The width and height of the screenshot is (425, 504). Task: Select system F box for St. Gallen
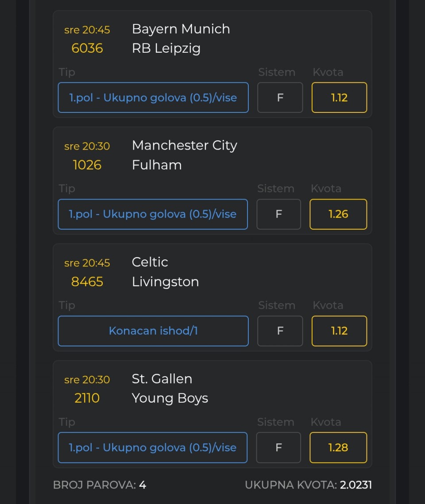coord(279,447)
